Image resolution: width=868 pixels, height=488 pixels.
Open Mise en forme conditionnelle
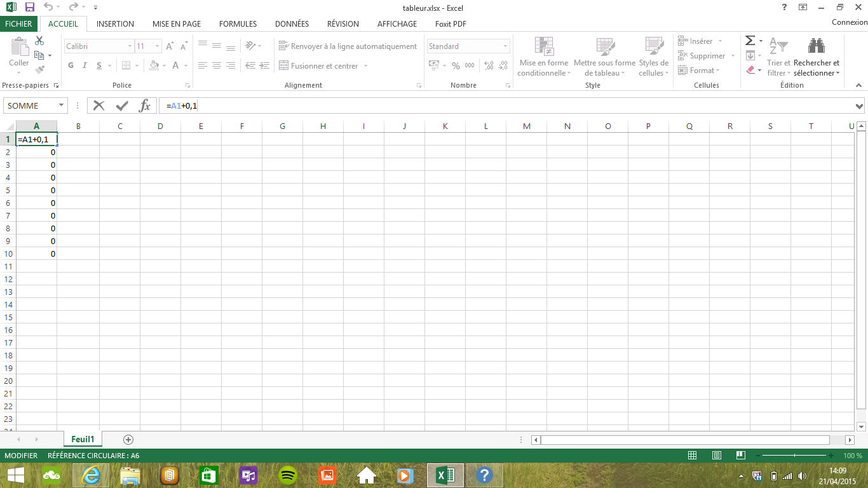543,57
